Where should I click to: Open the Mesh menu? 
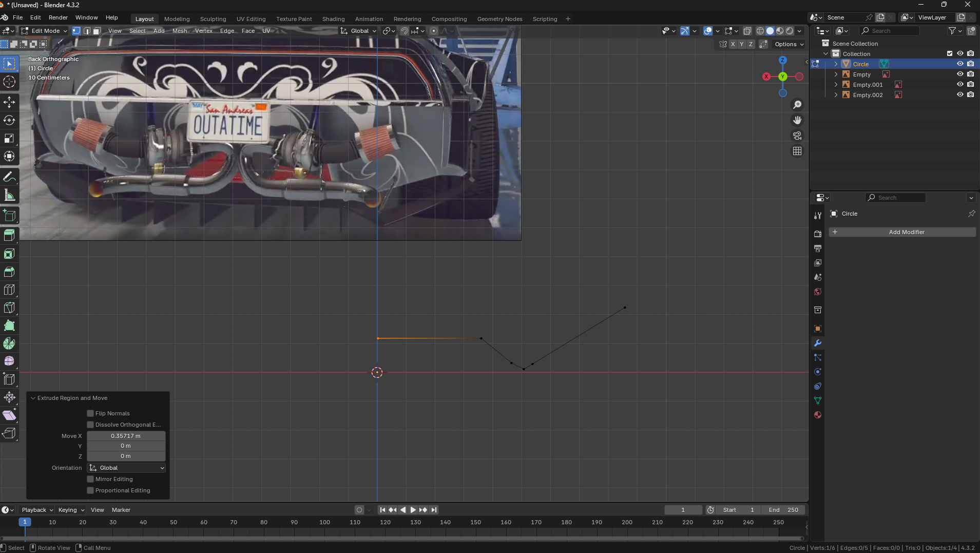pyautogui.click(x=179, y=31)
